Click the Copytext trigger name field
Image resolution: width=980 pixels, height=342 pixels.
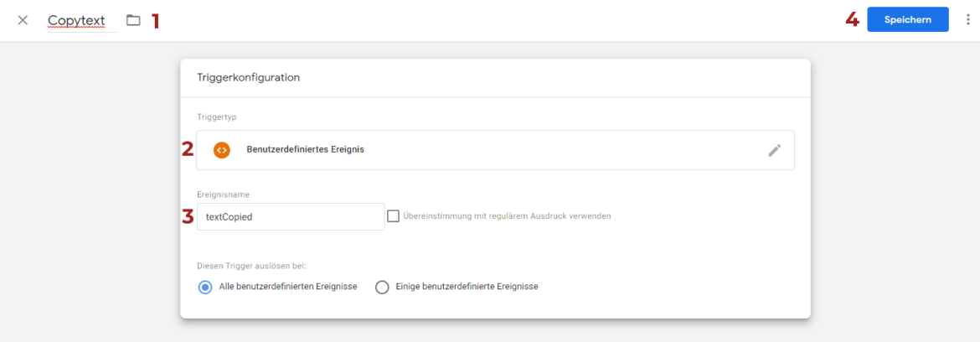77,20
